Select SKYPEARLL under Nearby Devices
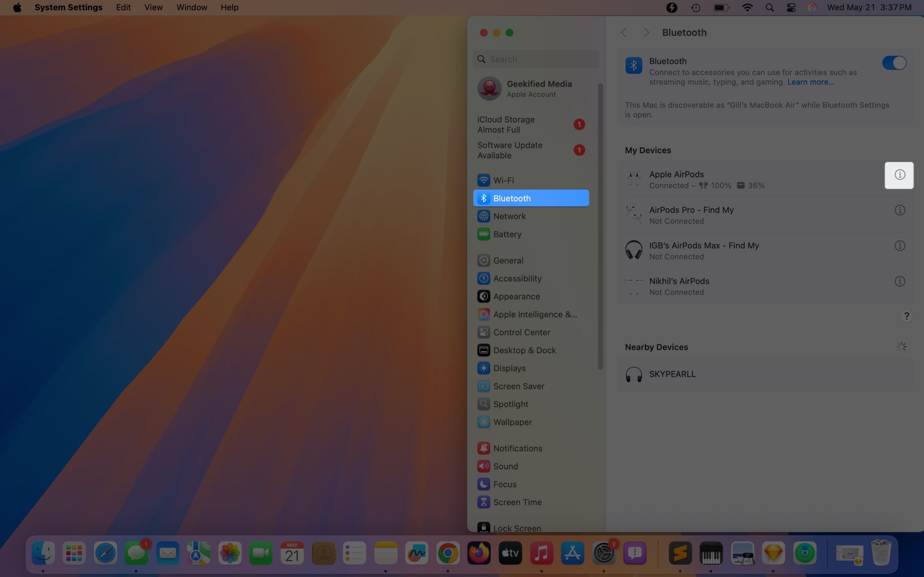Viewport: 924px width, 577px height. pos(672,374)
